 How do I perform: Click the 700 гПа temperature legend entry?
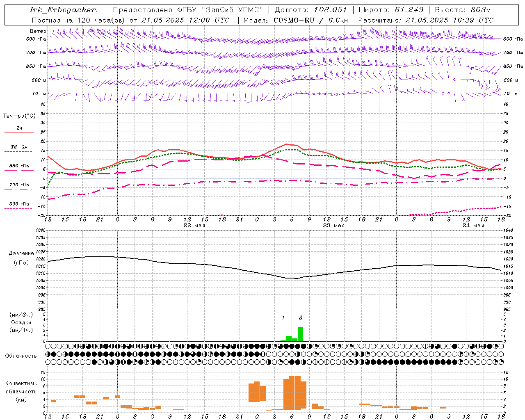[19, 185]
